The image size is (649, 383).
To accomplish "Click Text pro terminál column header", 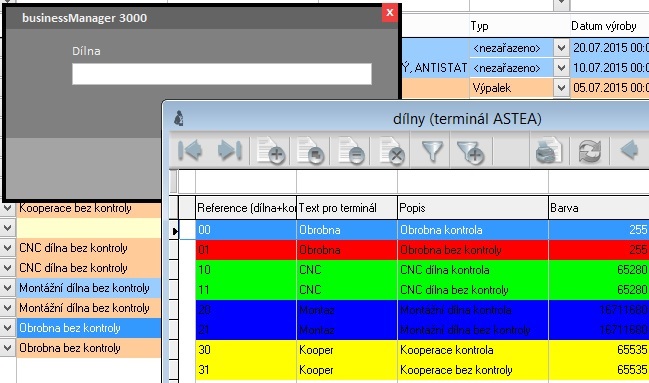I will (x=347, y=208).
